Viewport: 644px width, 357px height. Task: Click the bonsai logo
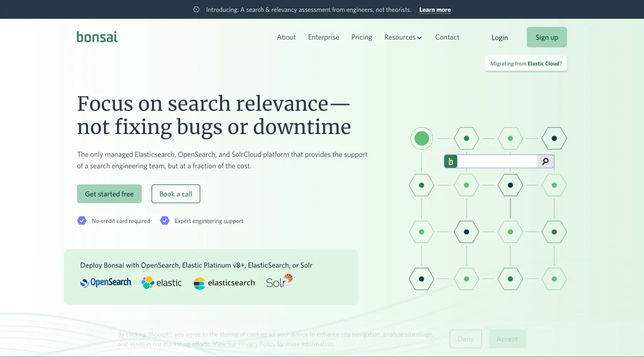tap(97, 37)
